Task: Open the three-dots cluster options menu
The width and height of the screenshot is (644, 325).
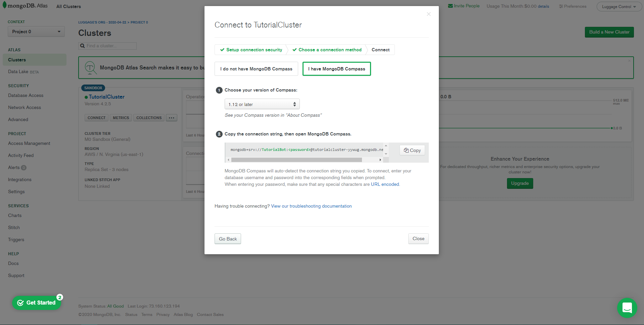Action: pos(172,118)
